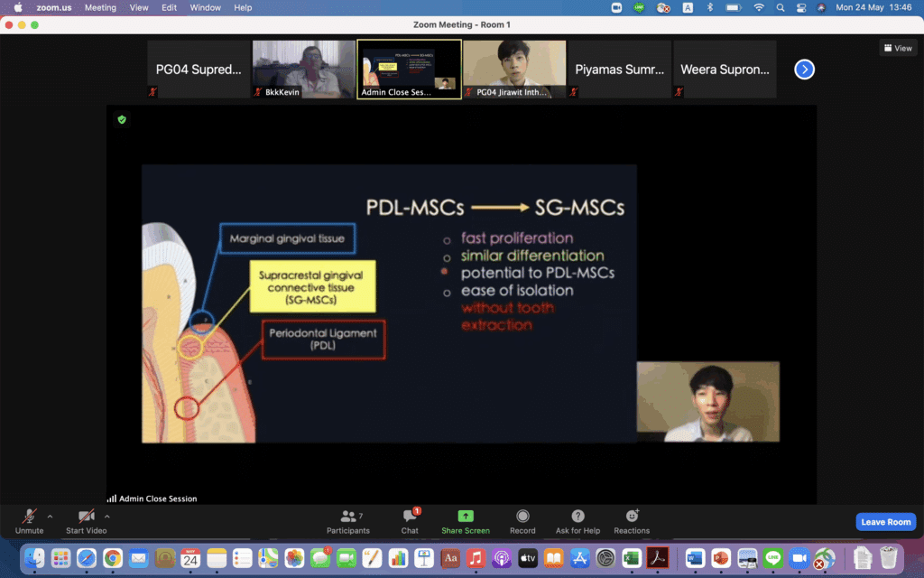
Task: Open Podcasts from the Dock
Action: (502, 558)
